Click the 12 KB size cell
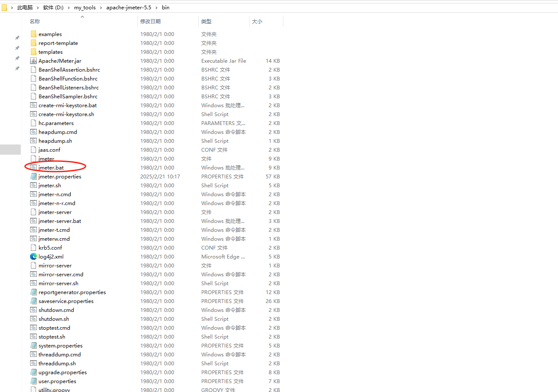Screen dimensions: 558x392 click(x=273, y=292)
